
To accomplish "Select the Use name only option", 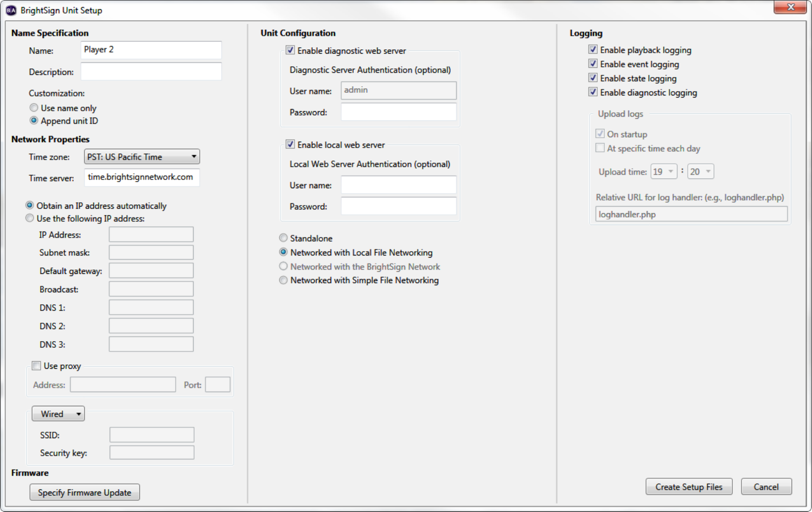I will click(x=34, y=108).
